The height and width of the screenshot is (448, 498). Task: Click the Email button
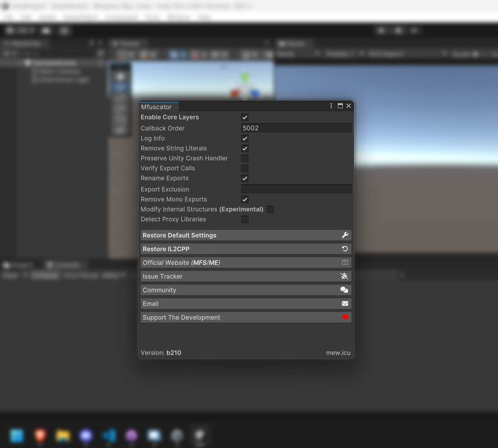(x=246, y=304)
